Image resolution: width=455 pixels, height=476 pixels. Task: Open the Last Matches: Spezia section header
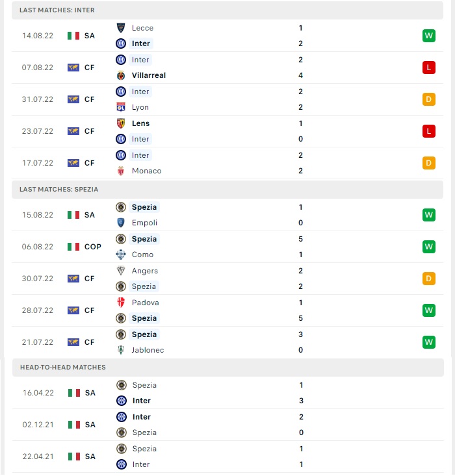(227, 190)
